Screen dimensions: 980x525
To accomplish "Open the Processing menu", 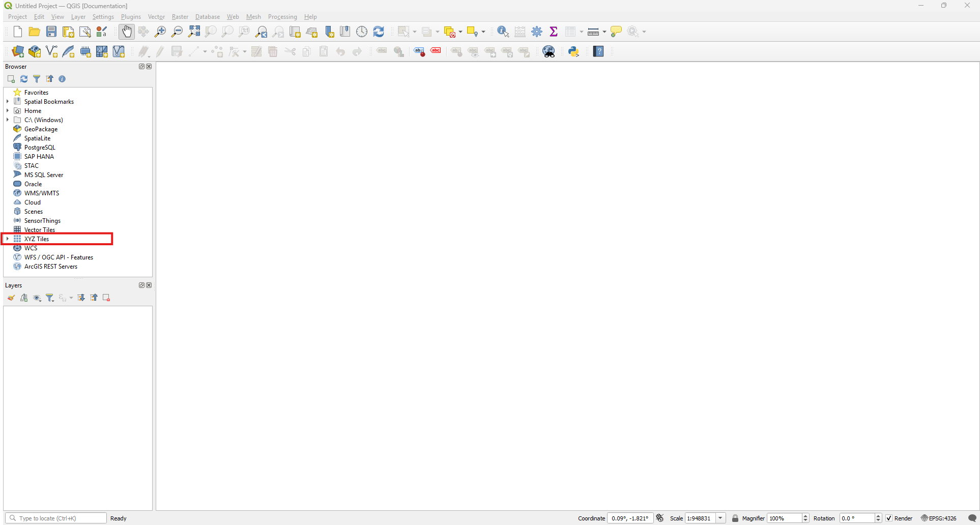I will 282,17.
